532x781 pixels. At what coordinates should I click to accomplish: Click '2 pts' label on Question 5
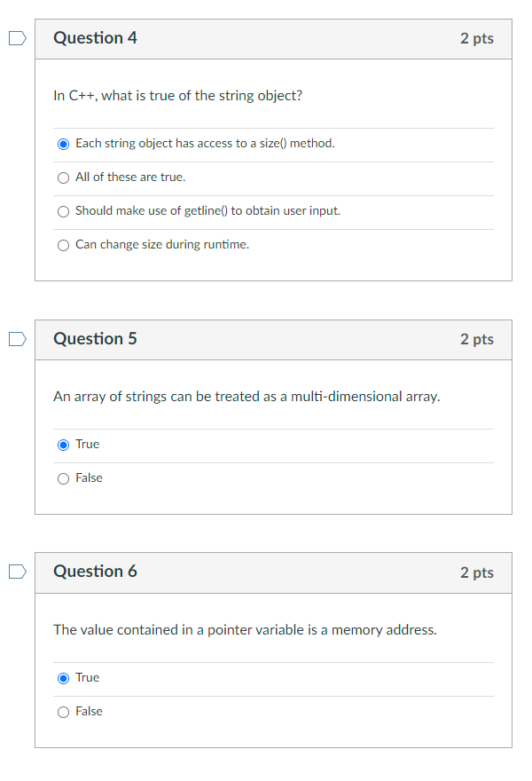click(x=477, y=339)
